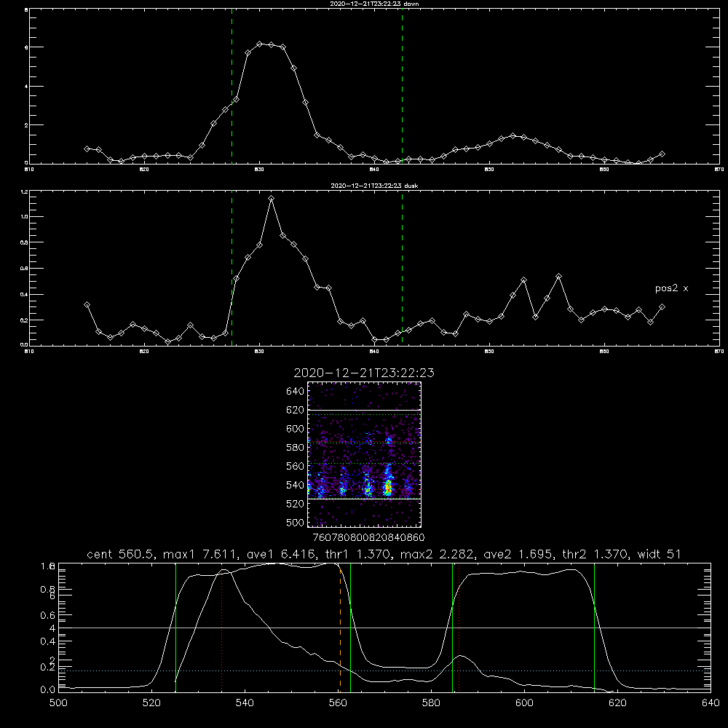Image resolution: width=728 pixels, height=728 pixels.
Task: Click the blue dotted threshold line
Action: 384,671
